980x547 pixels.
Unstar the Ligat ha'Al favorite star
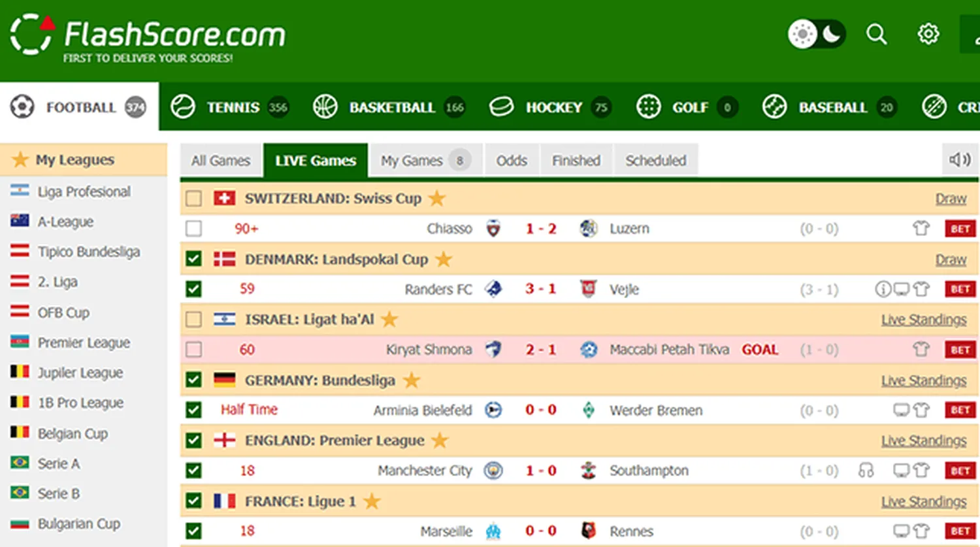389,319
